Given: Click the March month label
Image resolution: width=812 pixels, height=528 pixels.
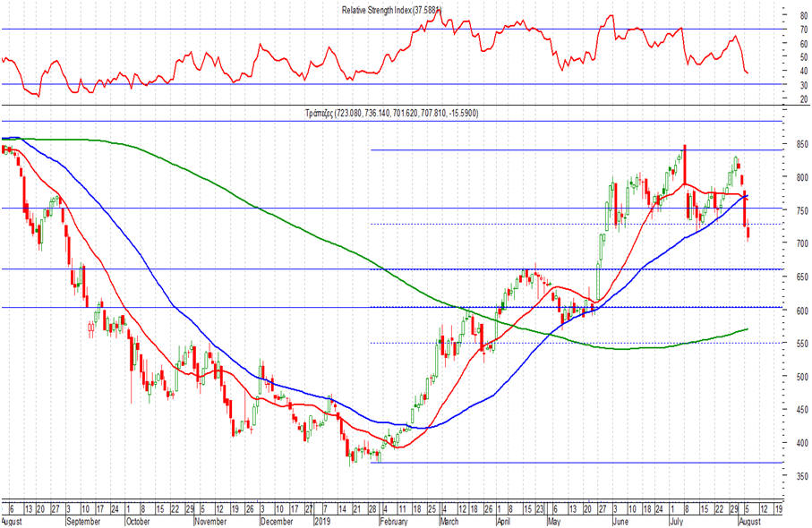Looking at the screenshot, I should pyautogui.click(x=449, y=521).
